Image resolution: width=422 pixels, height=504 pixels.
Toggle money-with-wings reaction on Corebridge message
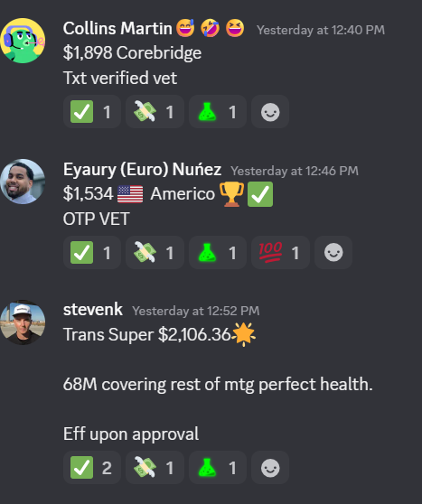coord(155,112)
